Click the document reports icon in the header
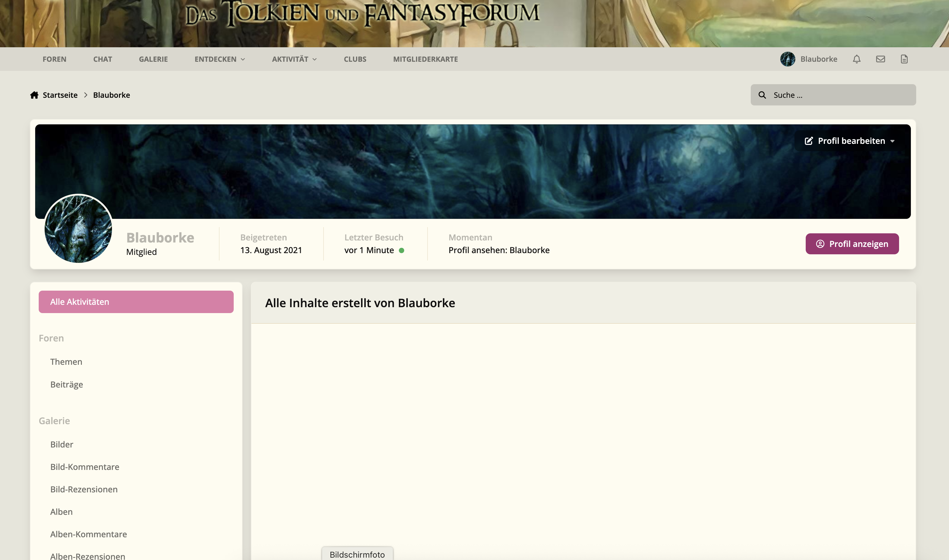949x560 pixels. tap(904, 59)
